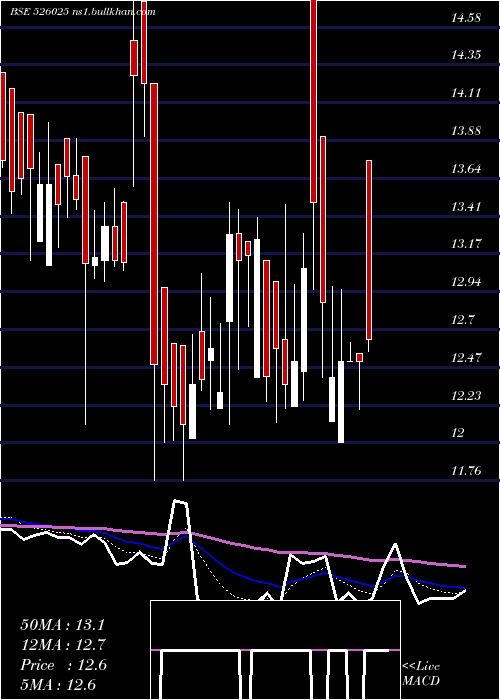Click the BSE 526025 chart title text
Viewport: 500px width, 700px height.
tap(83, 12)
